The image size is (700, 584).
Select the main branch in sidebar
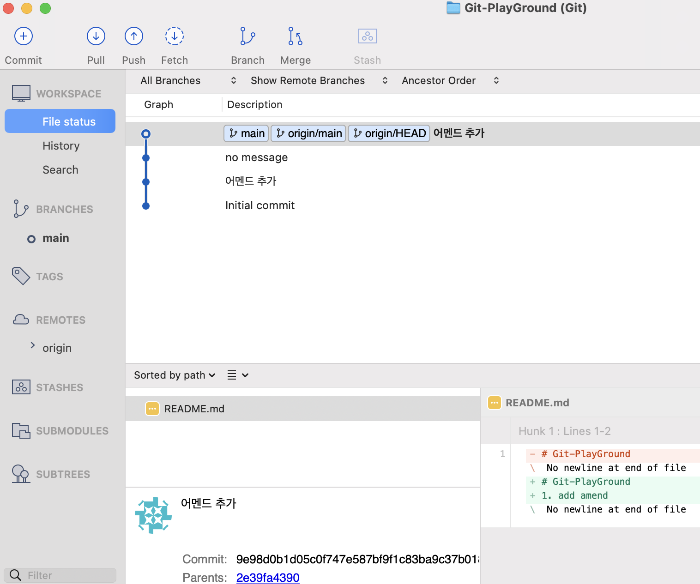(56, 238)
